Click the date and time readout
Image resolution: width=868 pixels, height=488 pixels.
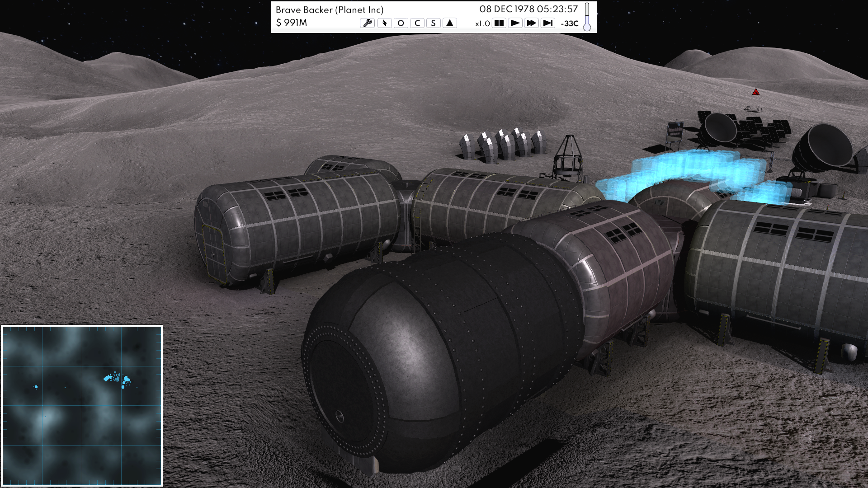(x=528, y=9)
